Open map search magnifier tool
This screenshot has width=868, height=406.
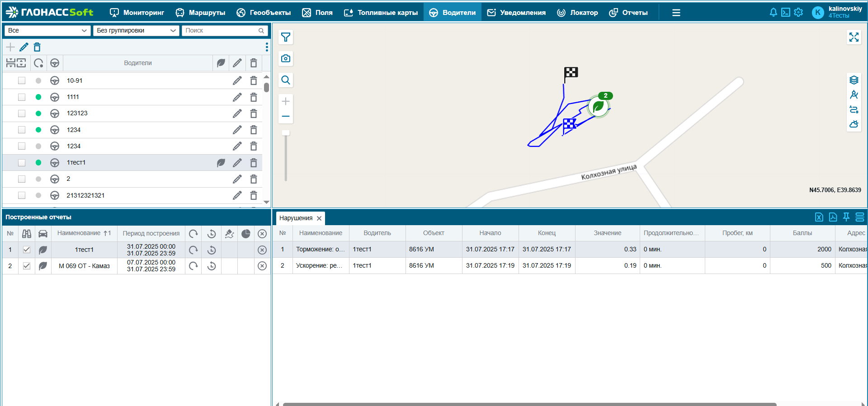coord(286,80)
